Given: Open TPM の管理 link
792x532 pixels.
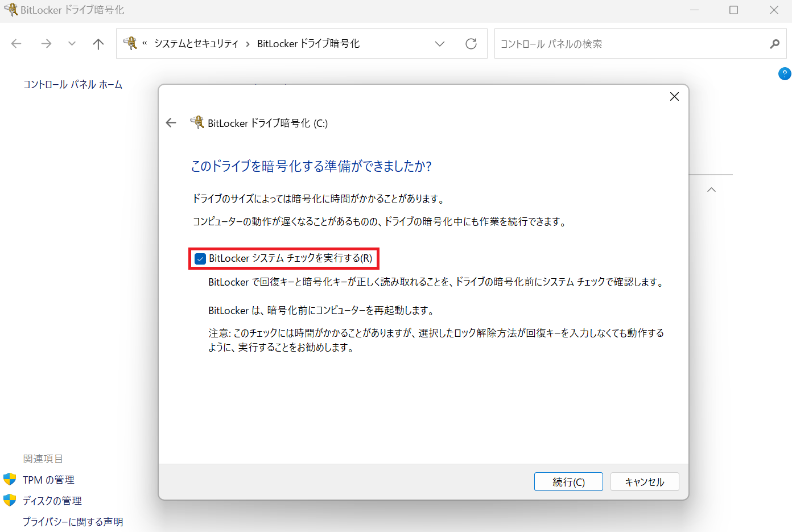Looking at the screenshot, I should [49, 480].
